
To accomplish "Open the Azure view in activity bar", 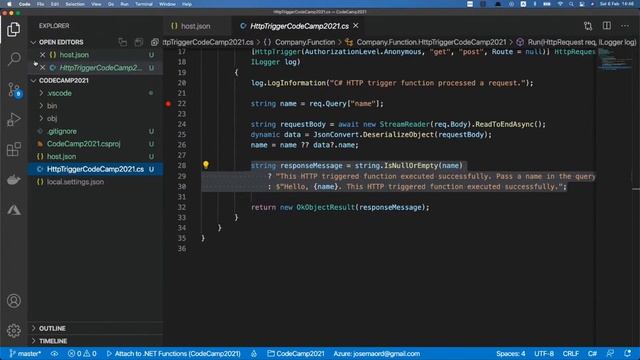I will [x=13, y=210].
